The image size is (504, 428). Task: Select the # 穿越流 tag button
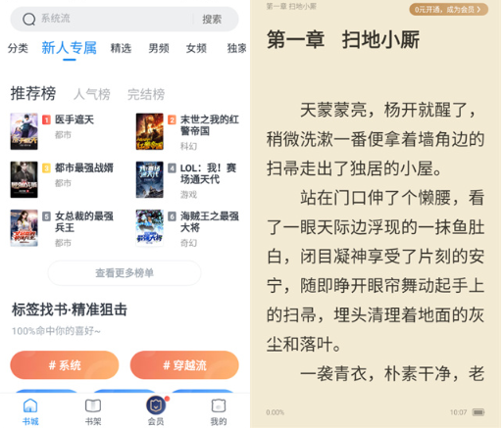(x=184, y=365)
